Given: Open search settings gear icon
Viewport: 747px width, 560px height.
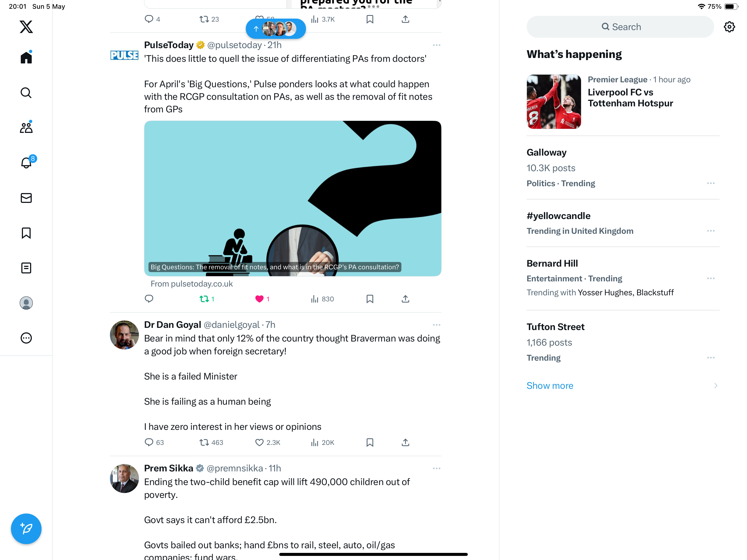Looking at the screenshot, I should [x=729, y=27].
